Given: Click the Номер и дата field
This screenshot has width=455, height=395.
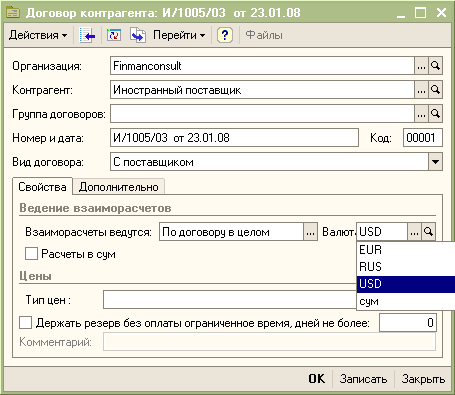Looking at the screenshot, I should pyautogui.click(x=234, y=138).
